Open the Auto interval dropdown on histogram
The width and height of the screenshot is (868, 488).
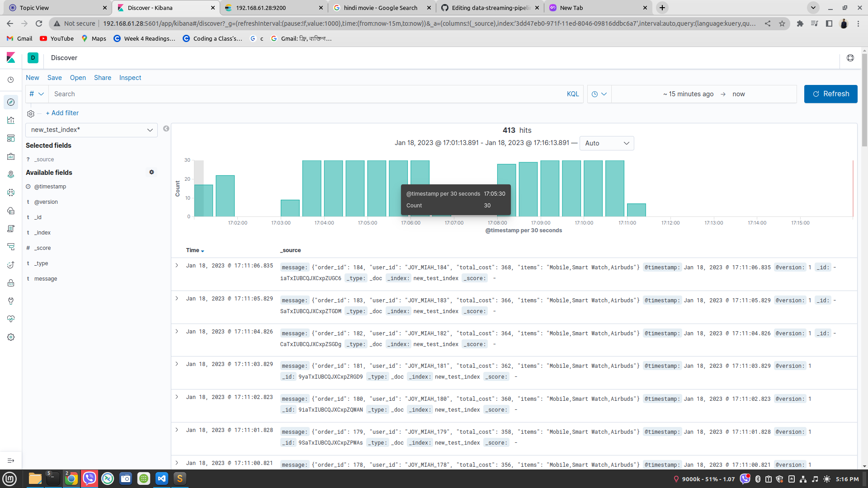pyautogui.click(x=607, y=143)
